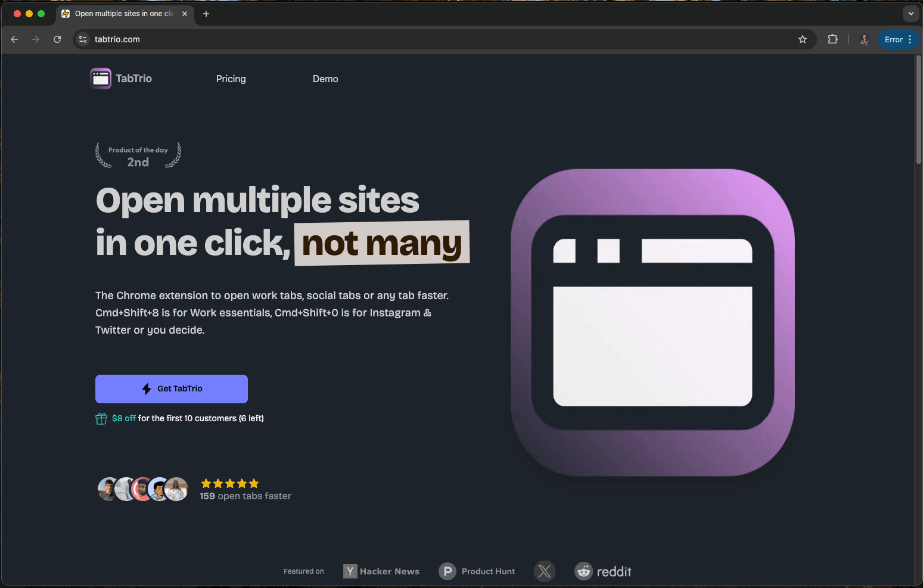This screenshot has height=588, width=923.
Task: Click the "not many" highlighted headline text
Action: (x=382, y=244)
